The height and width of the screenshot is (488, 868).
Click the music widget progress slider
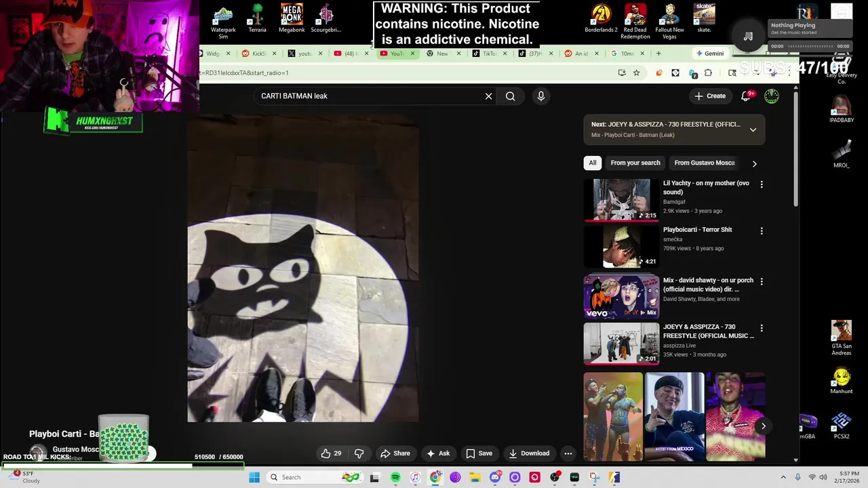tap(810, 46)
